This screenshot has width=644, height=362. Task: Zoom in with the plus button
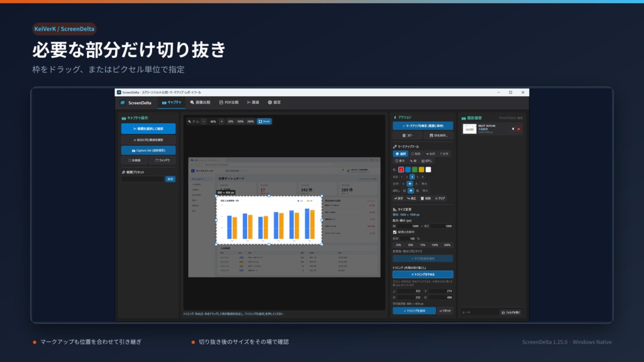(221, 121)
